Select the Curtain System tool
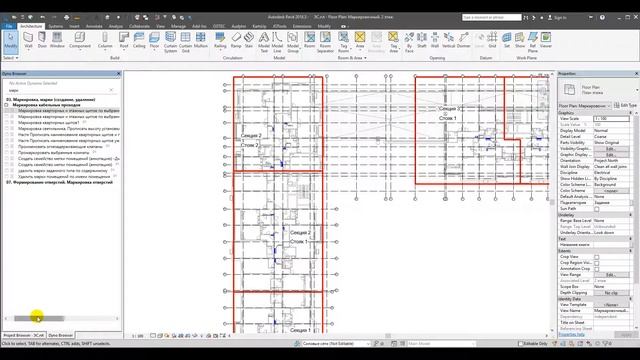Screen dimensions: 640x360 (170, 42)
